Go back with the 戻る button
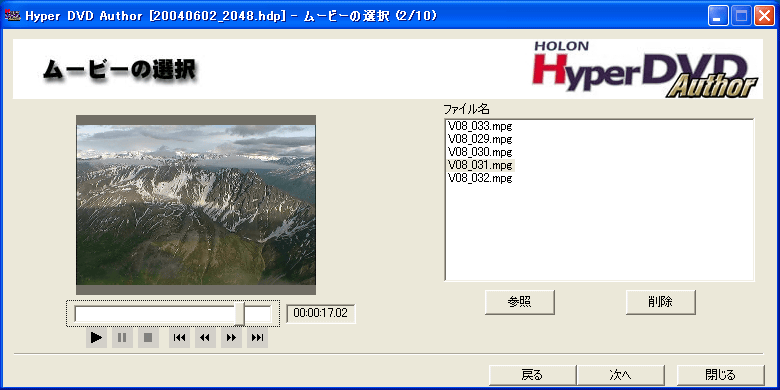The image size is (780, 390). (532, 375)
